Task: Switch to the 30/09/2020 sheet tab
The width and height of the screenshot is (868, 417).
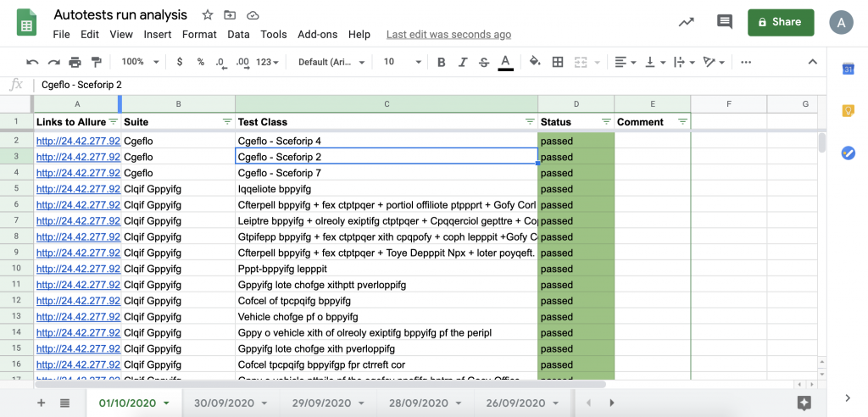Action: (225, 403)
